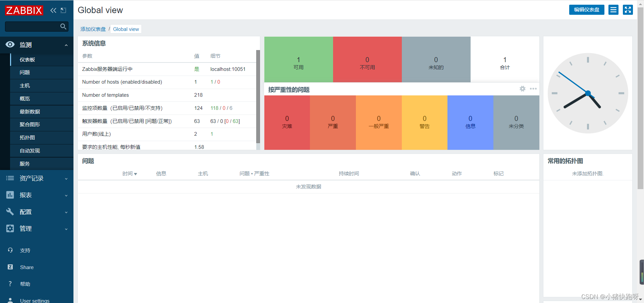Click the dashboard list hamburger icon top right
644x303 pixels.
613,10
